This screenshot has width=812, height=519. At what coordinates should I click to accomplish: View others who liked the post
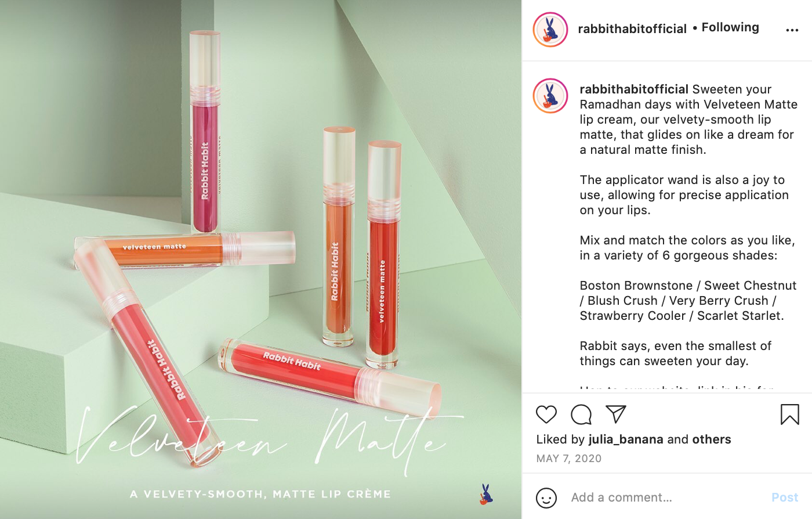click(x=712, y=439)
